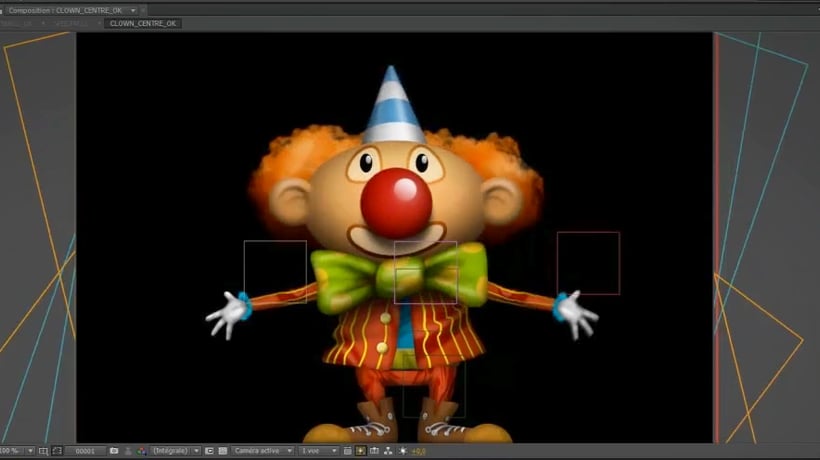
Task: Click the timeline panel icon
Action: click(x=374, y=450)
